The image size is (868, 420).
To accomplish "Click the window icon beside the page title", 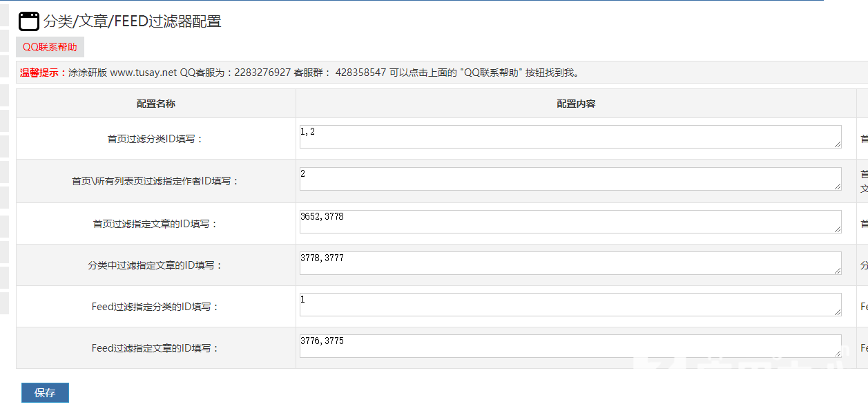I will click(29, 21).
